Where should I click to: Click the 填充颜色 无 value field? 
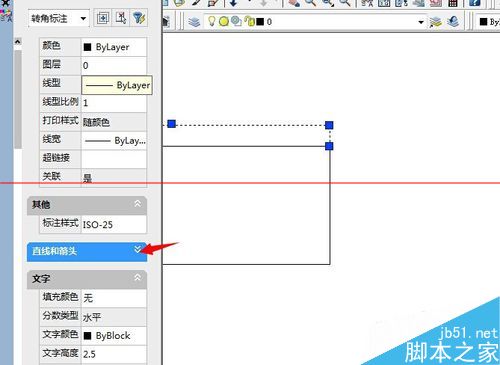click(x=114, y=298)
